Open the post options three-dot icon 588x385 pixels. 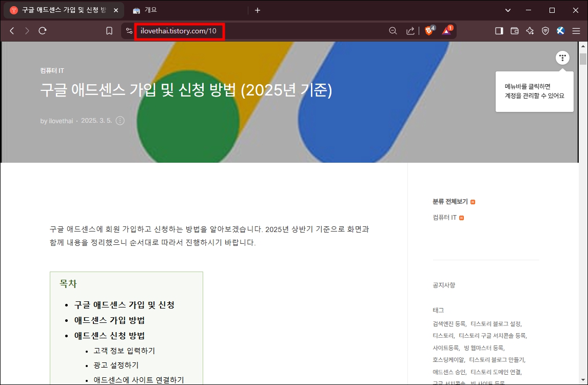120,121
